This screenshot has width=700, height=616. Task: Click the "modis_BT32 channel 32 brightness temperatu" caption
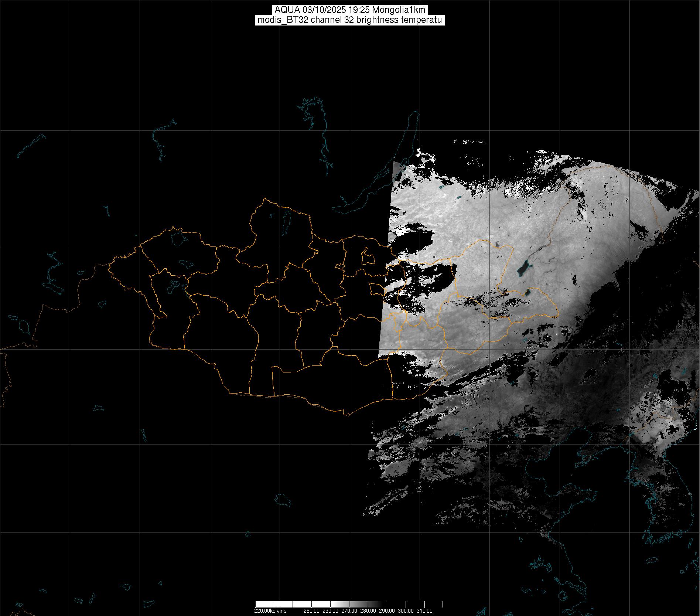pos(350,20)
